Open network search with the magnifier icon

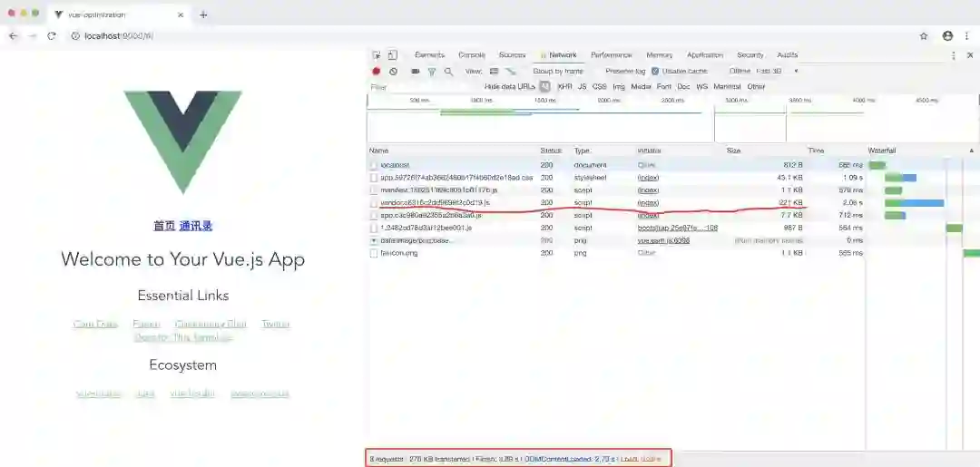tap(448, 71)
